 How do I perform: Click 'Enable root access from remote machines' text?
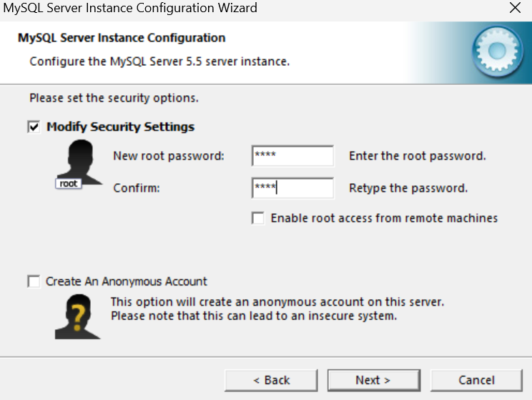pos(384,218)
